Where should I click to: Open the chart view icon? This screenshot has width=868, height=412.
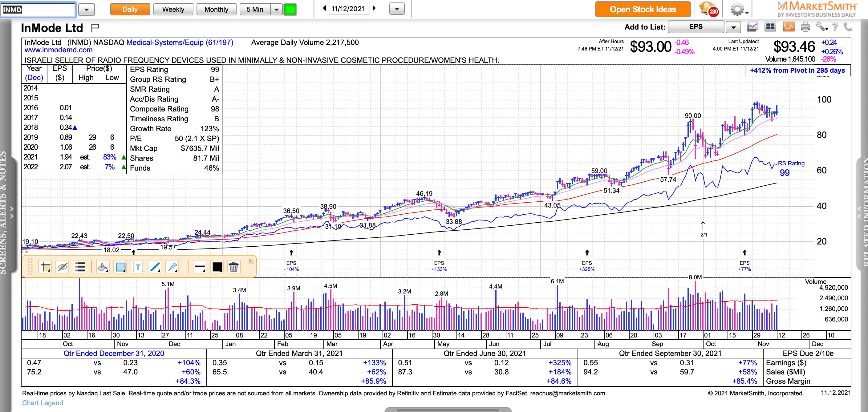[x=752, y=26]
